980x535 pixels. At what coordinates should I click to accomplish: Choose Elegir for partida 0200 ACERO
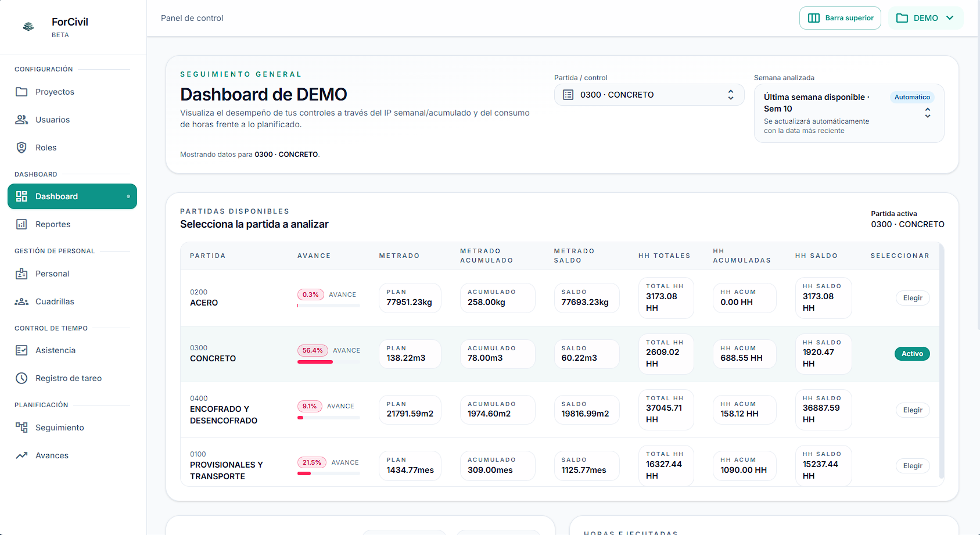[x=912, y=297]
